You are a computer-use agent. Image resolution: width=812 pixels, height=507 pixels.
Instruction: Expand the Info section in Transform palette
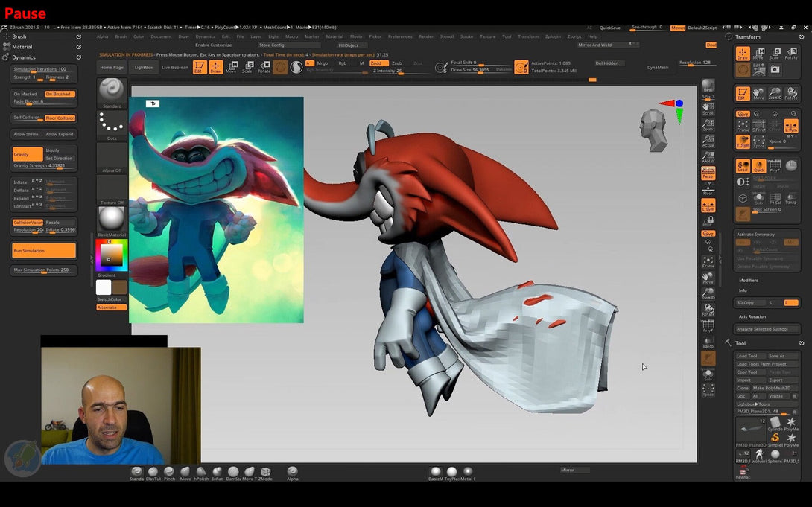pyautogui.click(x=743, y=291)
